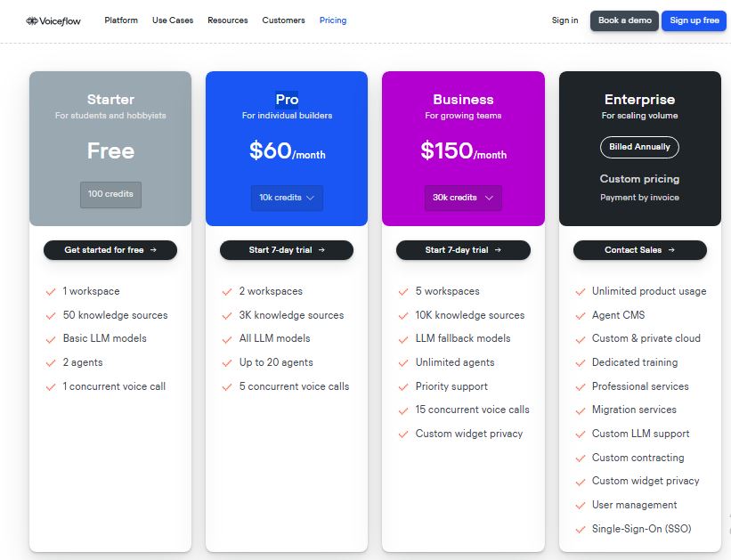Toggle the Billed Annually pill
Screen dimensions: 731x560
(639, 147)
